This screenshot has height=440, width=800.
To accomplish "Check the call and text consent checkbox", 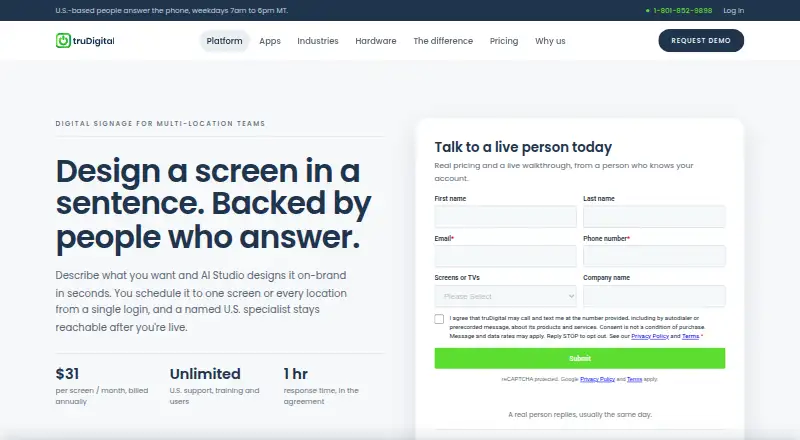I will coord(439,319).
